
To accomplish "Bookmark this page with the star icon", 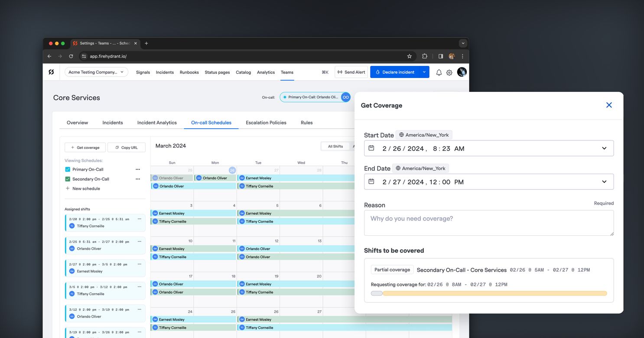I will (409, 56).
